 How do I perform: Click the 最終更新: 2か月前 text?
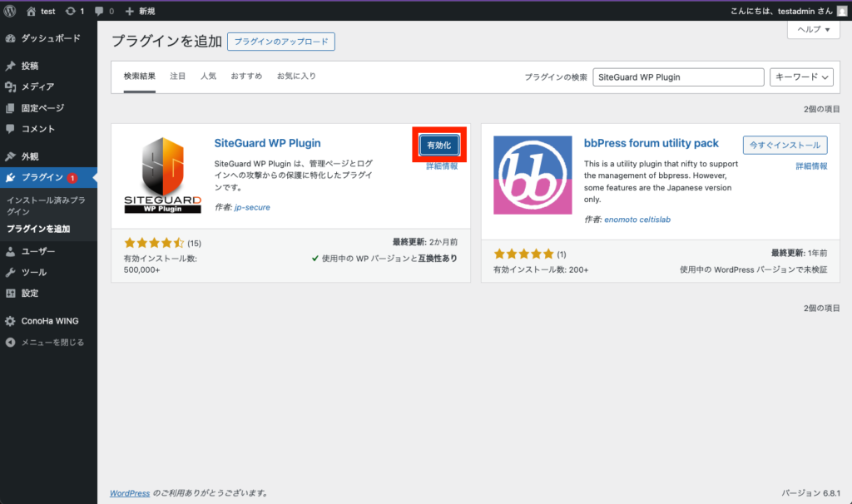coord(425,242)
